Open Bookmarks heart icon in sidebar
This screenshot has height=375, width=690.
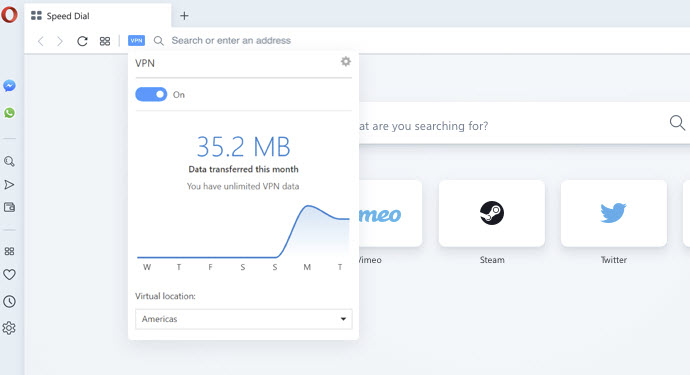(9, 274)
